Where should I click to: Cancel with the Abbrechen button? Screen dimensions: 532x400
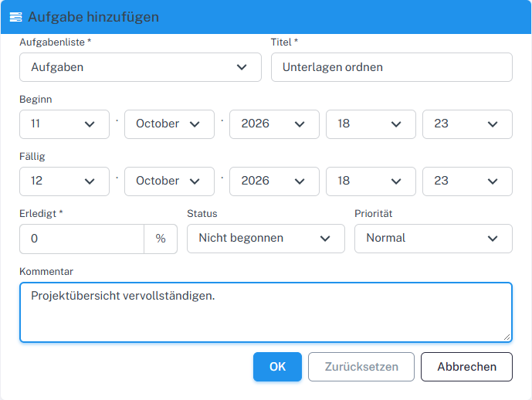click(x=466, y=367)
